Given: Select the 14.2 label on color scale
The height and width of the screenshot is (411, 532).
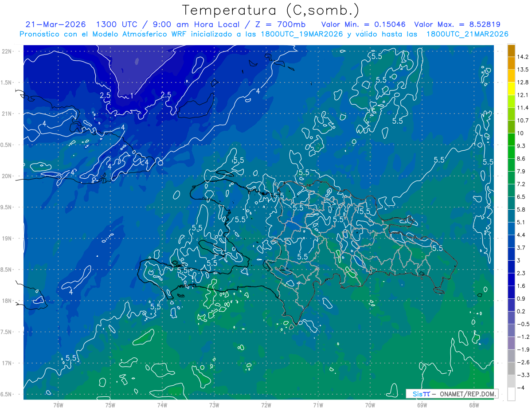Looking at the screenshot, I should tap(522, 57).
